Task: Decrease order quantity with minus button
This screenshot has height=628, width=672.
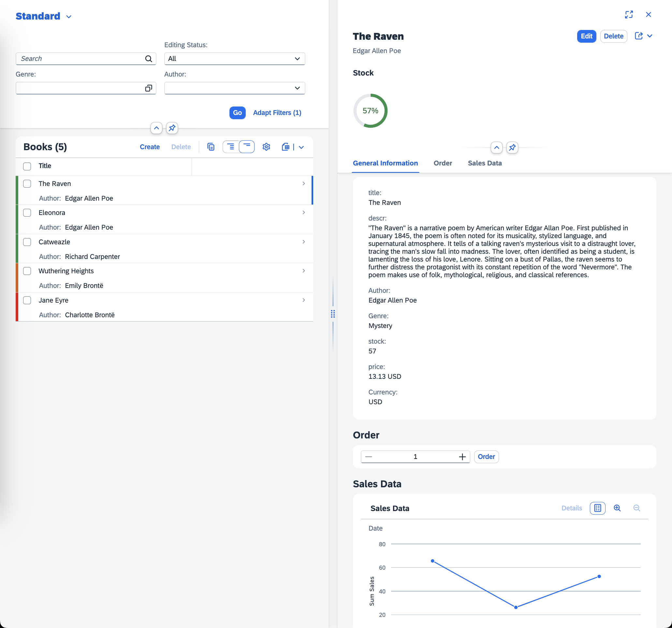Action: point(369,457)
